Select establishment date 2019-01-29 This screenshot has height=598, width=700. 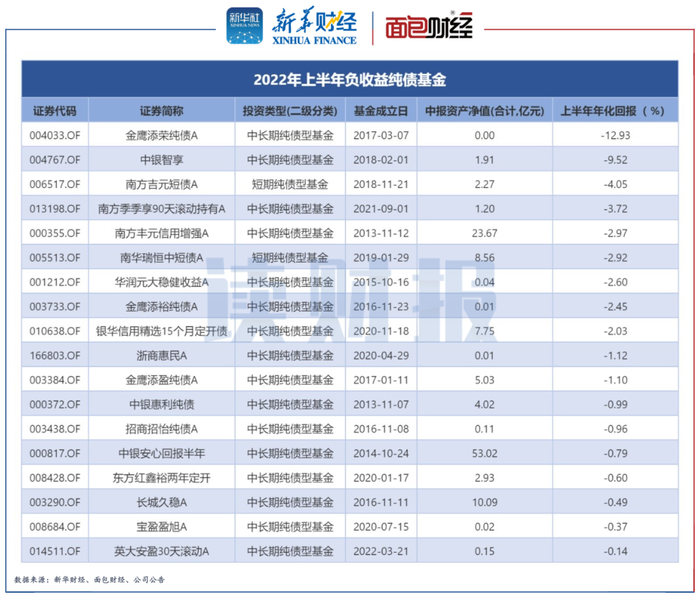pos(381,258)
